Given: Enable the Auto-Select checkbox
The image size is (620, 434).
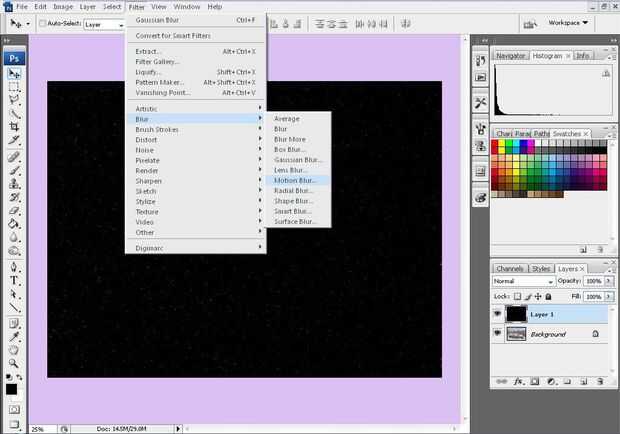Looking at the screenshot, I should 42,23.
